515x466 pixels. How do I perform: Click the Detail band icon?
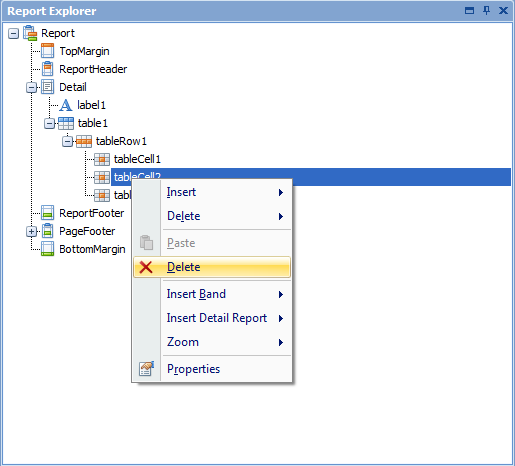(x=48, y=87)
